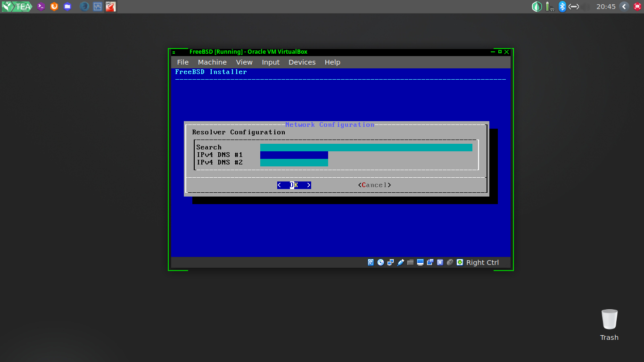Click the dimmed tray icon beside the clock
644x362 pixels.
point(586,7)
